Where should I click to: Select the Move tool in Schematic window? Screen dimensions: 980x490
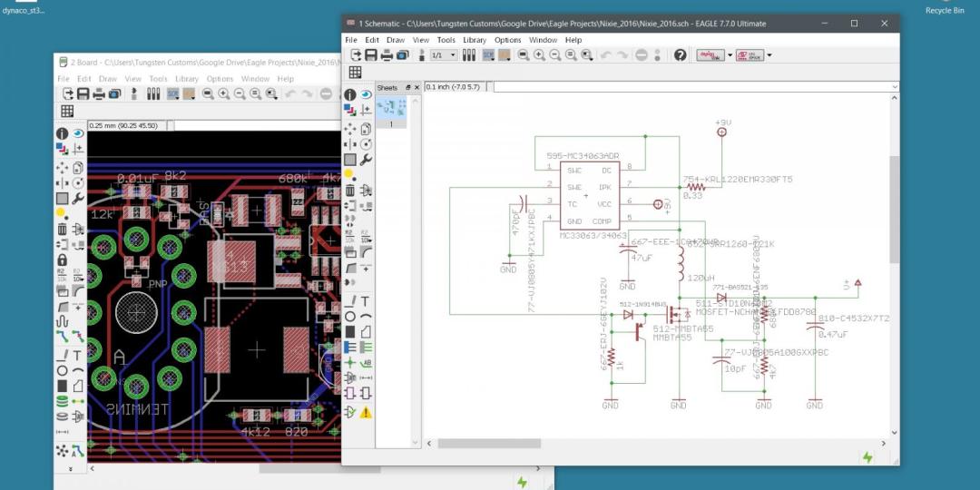tap(350, 129)
